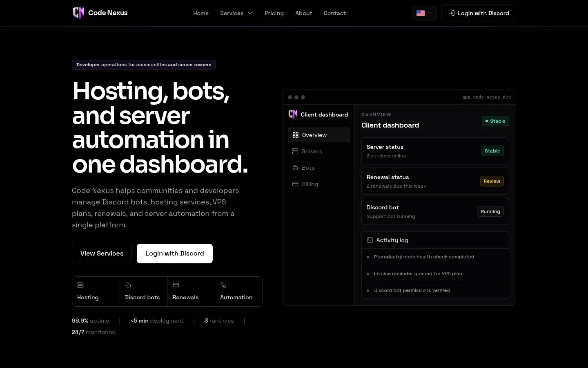Open Servers in the dashboard sidebar
Screen dimensions: 588x368
pos(318,151)
